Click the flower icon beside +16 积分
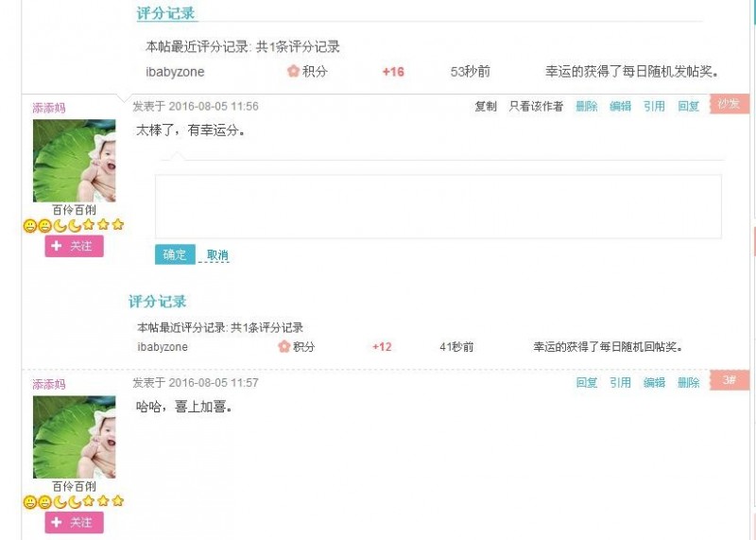Viewport: 756px width, 540px height. click(293, 72)
